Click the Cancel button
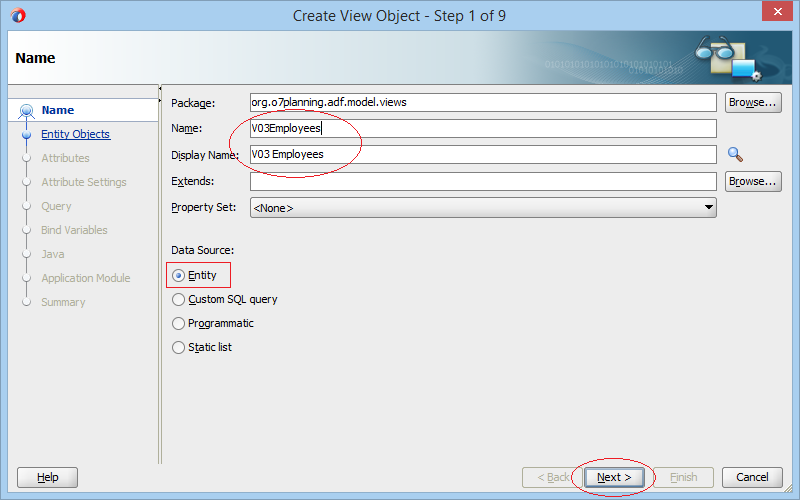800x500 pixels. [x=752, y=478]
